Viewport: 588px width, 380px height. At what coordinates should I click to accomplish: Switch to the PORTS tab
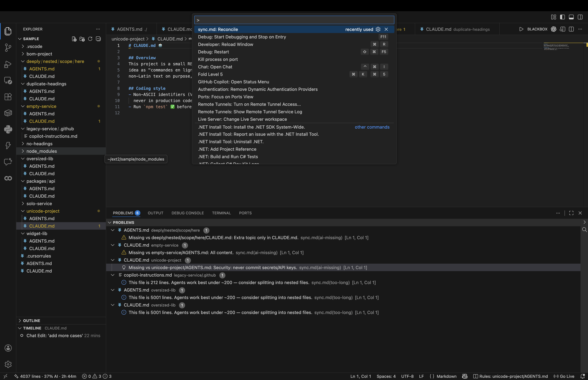tap(245, 213)
